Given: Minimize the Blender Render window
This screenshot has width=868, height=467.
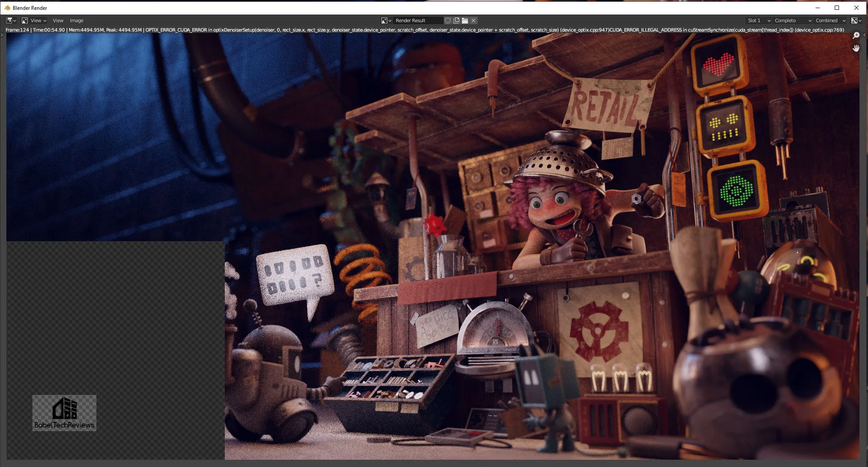Looking at the screenshot, I should tap(818, 8).
